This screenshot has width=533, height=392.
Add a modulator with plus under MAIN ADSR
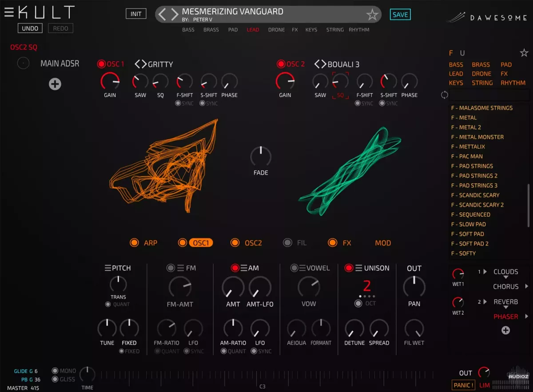55,84
